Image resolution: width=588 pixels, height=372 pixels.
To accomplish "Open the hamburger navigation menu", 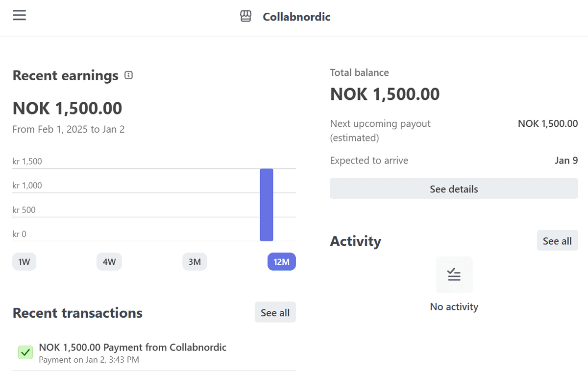I will pyautogui.click(x=19, y=15).
